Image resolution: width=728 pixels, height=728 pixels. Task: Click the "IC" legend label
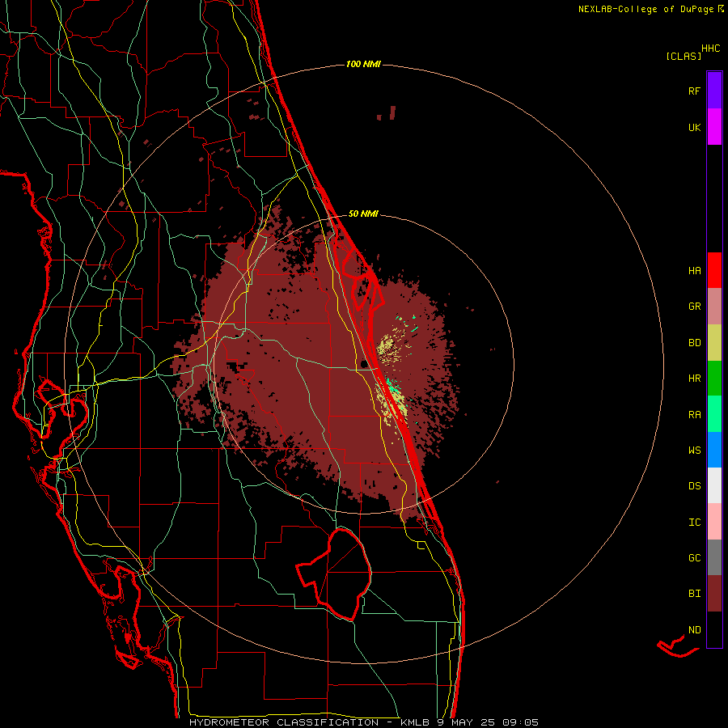click(x=694, y=523)
